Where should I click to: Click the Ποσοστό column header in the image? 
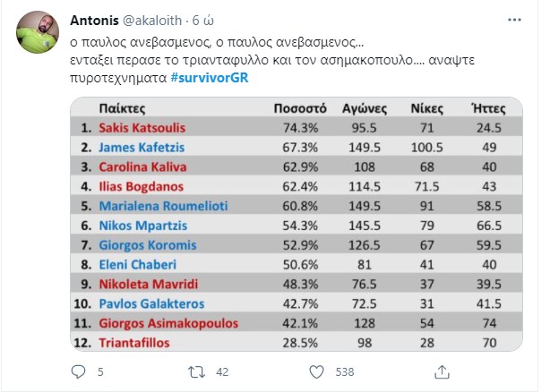point(300,108)
